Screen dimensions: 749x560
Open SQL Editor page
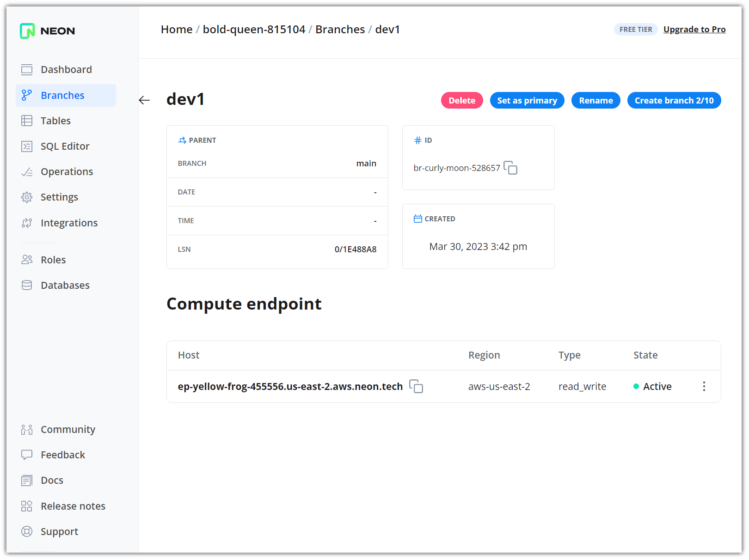66,146
